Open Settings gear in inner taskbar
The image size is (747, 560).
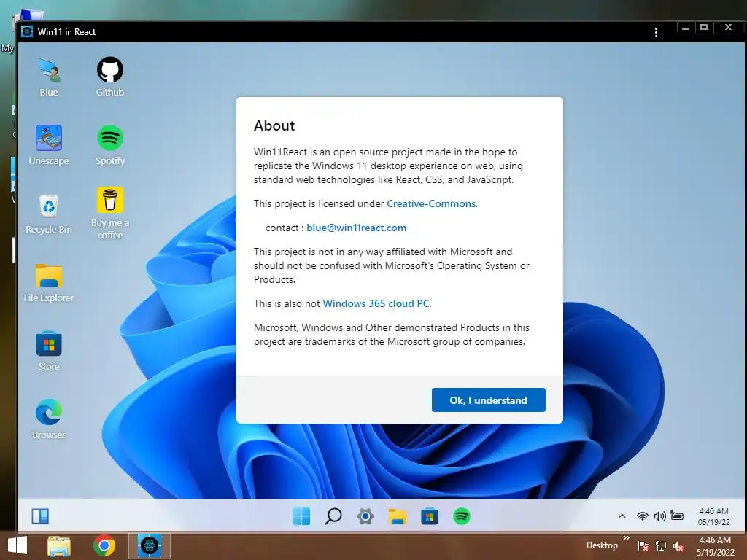365,516
